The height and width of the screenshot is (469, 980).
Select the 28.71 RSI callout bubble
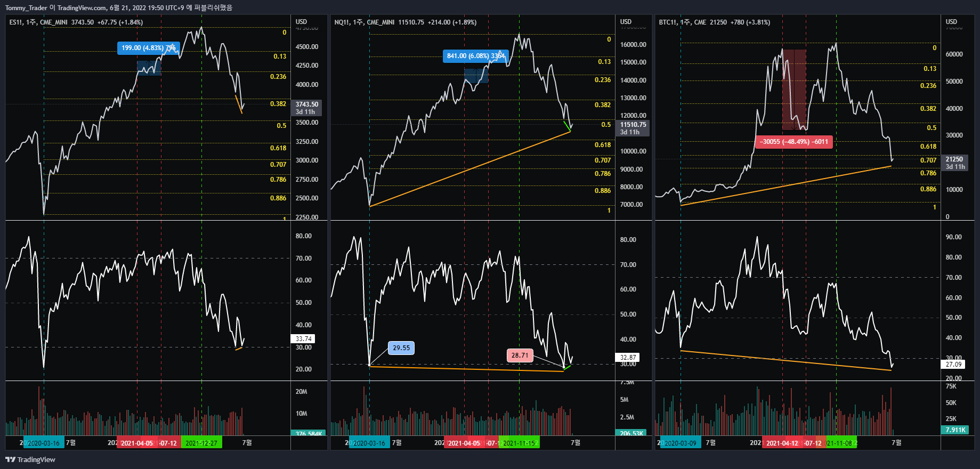pyautogui.click(x=520, y=355)
